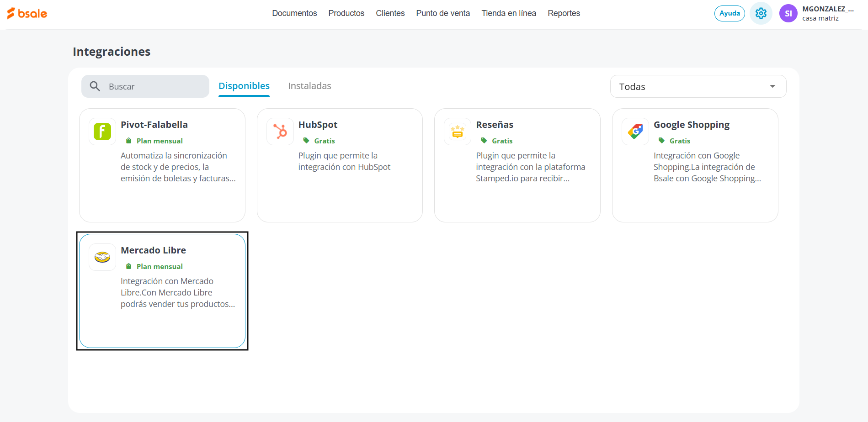Open the Clientes menu
This screenshot has height=422, width=868.
390,13
